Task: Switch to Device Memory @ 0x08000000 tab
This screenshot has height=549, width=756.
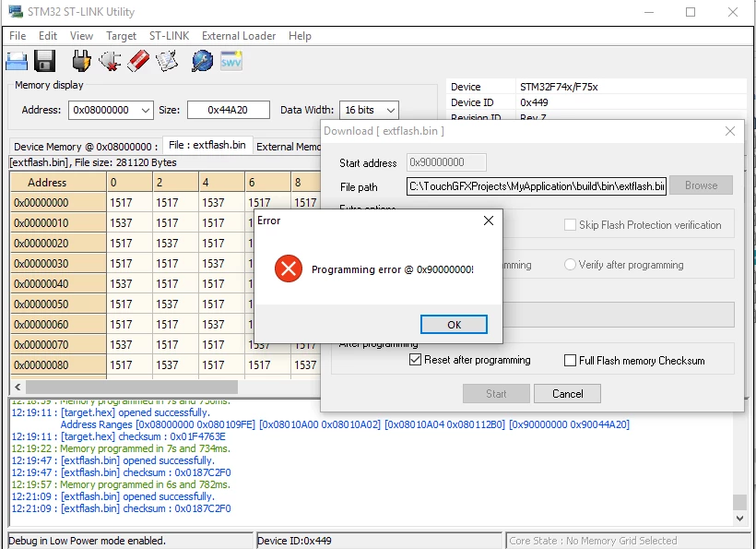Action: 86,147
